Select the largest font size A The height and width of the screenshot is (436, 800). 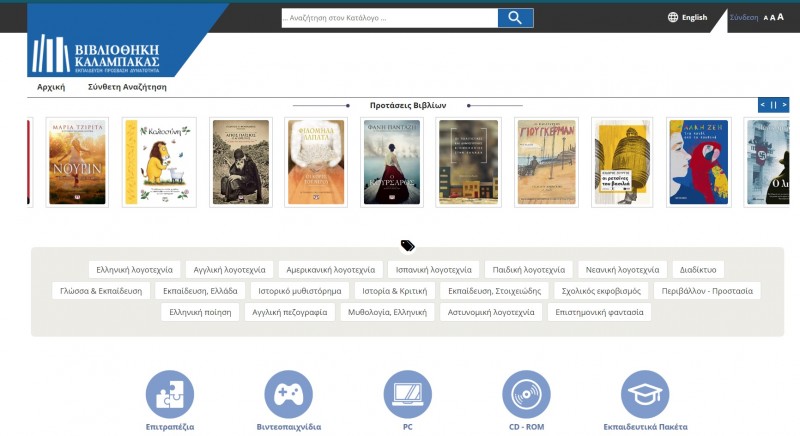(781, 17)
